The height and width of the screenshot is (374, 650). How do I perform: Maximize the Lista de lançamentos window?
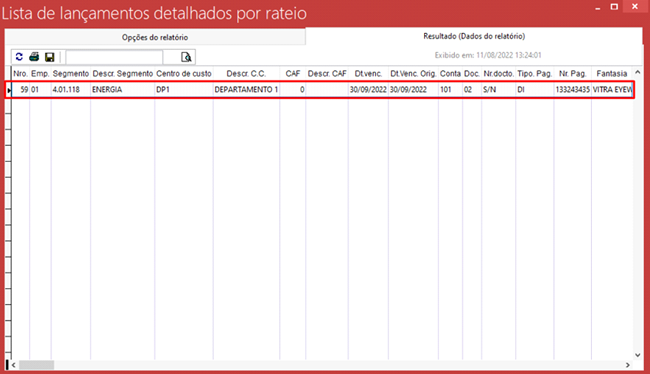point(614,7)
